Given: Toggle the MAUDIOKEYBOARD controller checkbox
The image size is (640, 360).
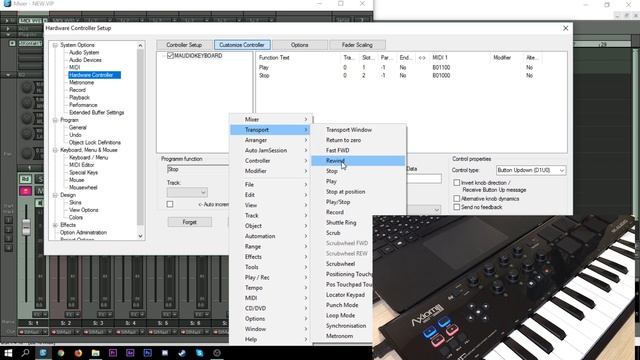Looking at the screenshot, I should (x=170, y=56).
